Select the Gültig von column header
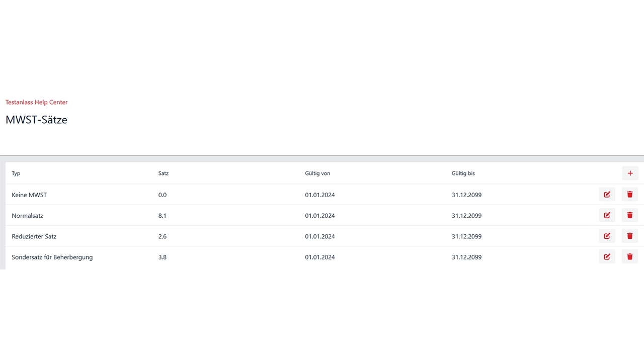The width and height of the screenshot is (644, 362). click(317, 173)
